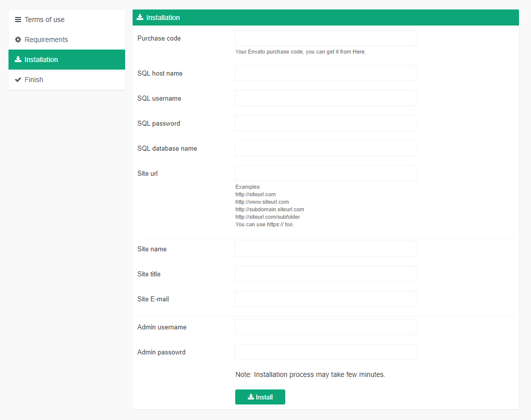Viewport: 531px width, 420px height.
Task: Click the SQL database name label
Action: click(167, 148)
